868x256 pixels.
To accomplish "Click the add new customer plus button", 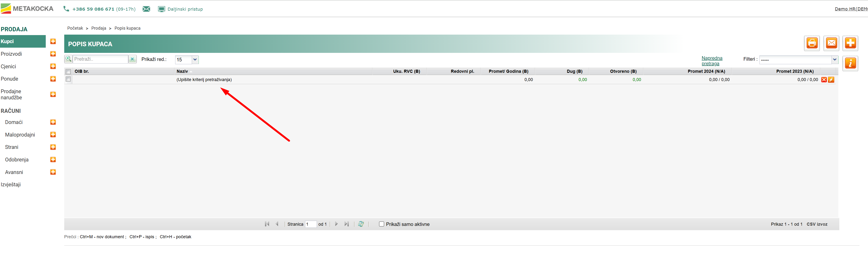I will coord(850,43).
